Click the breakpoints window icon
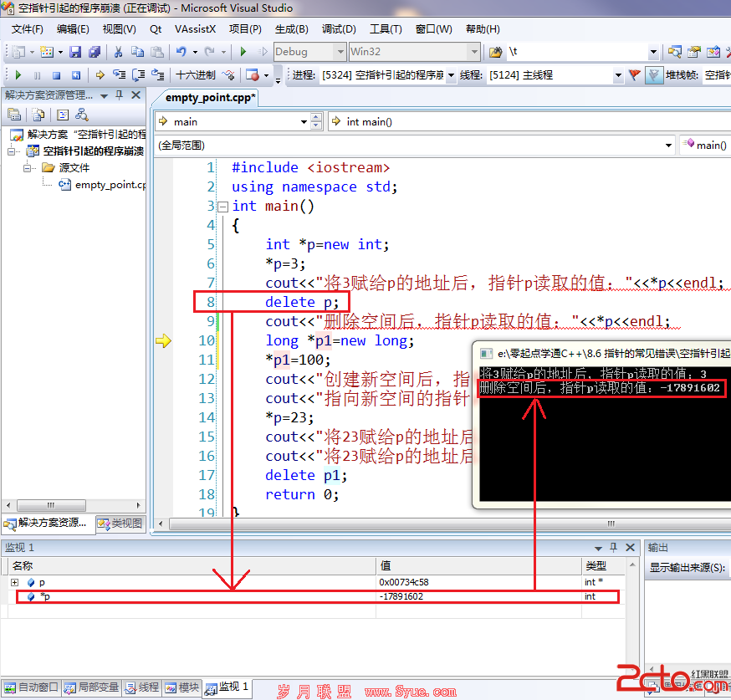The width and height of the screenshot is (731, 700). tap(253, 75)
